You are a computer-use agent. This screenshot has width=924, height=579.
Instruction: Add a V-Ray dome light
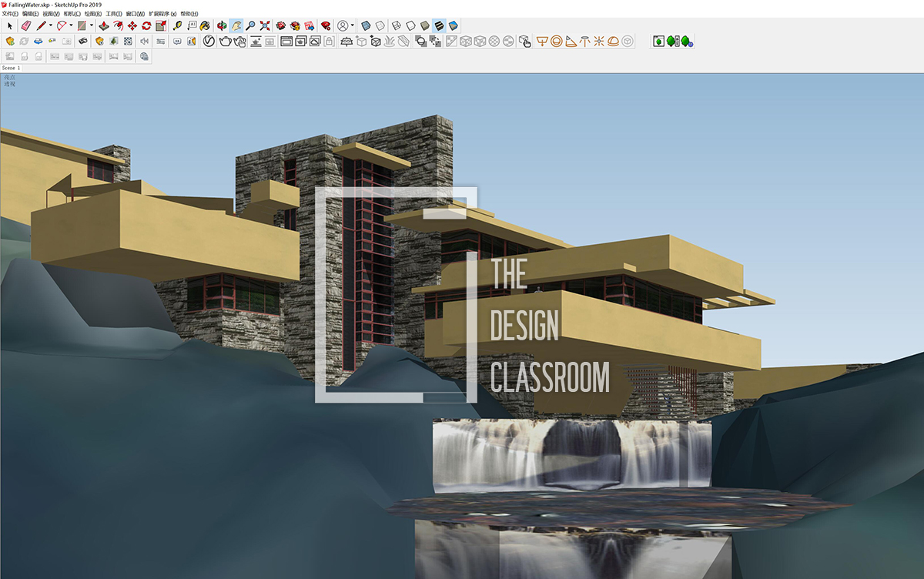pyautogui.click(x=612, y=41)
